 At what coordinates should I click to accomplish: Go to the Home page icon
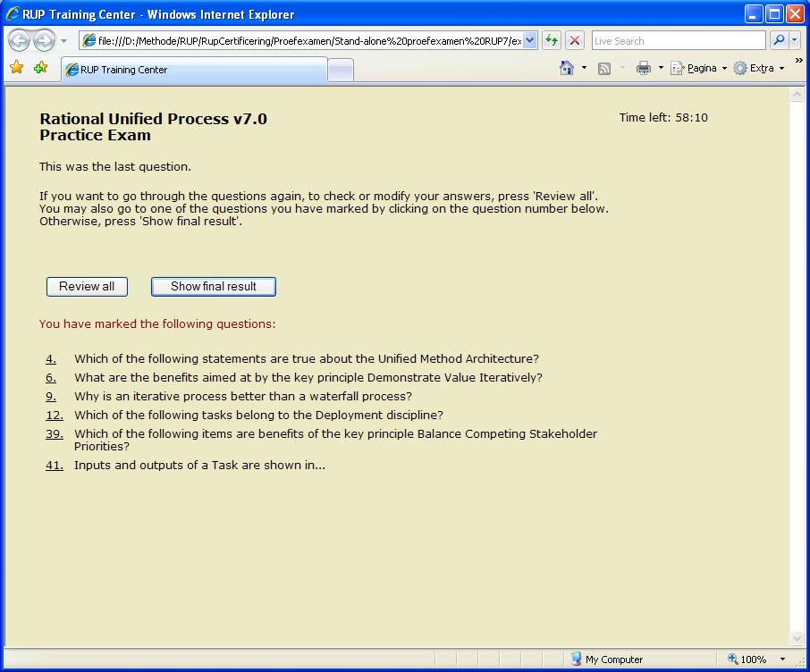click(x=567, y=68)
